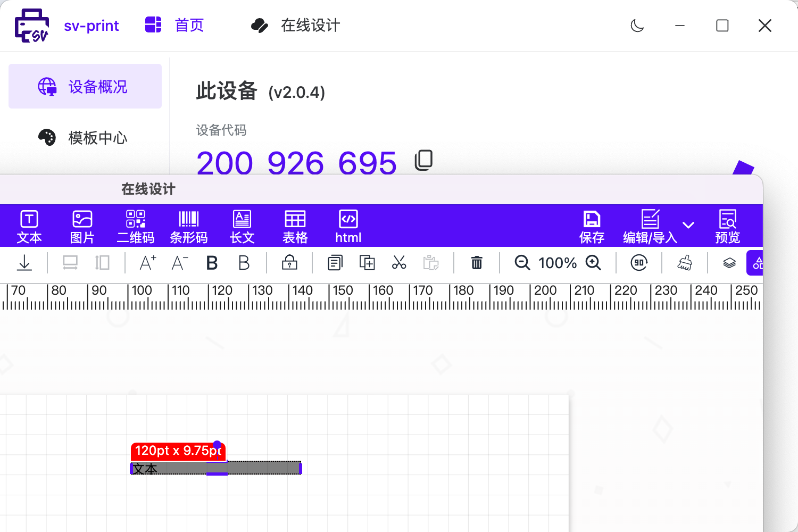Viewport: 798px width, 532px height.
Task: Rotate element using the 90 degree icon
Action: (639, 263)
